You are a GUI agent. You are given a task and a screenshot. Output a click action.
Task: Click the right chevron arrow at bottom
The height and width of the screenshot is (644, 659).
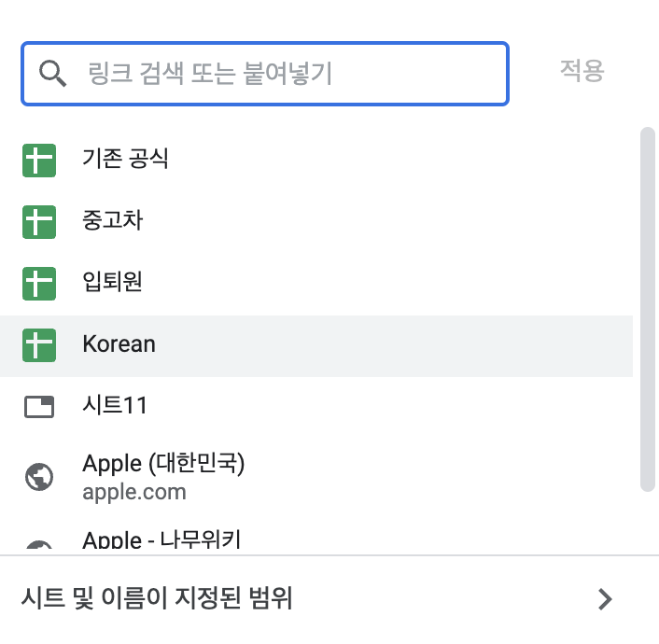click(x=605, y=599)
